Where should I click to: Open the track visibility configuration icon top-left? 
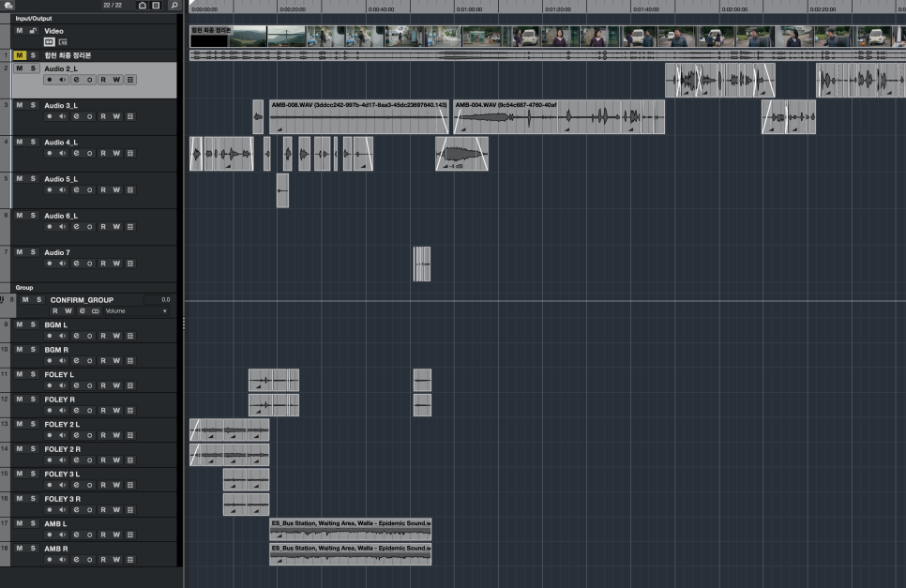(8, 6)
